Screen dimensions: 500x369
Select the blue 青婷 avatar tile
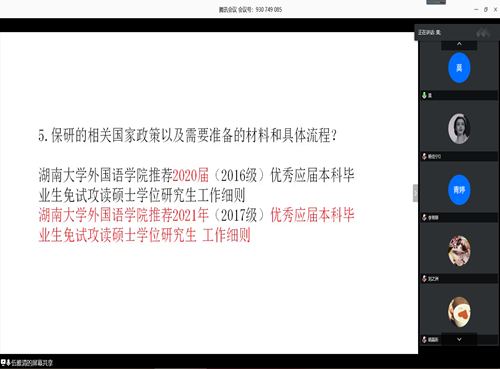coord(459,190)
